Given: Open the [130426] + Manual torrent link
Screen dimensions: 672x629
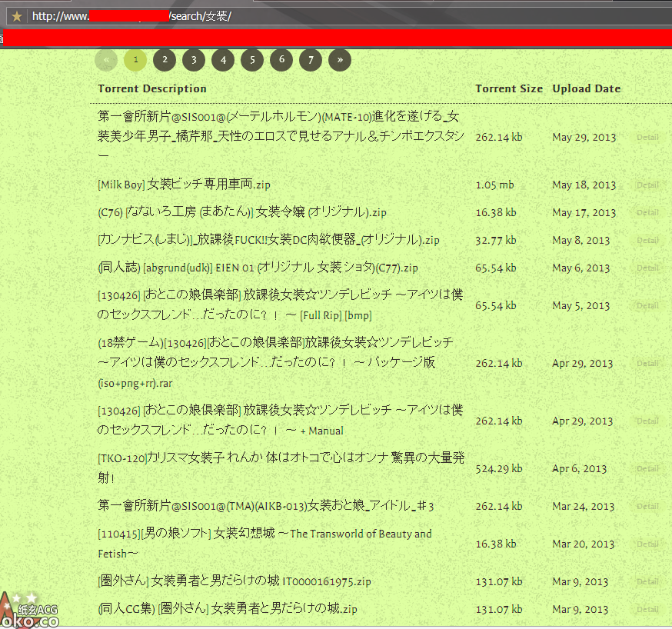Looking at the screenshot, I should [281, 421].
